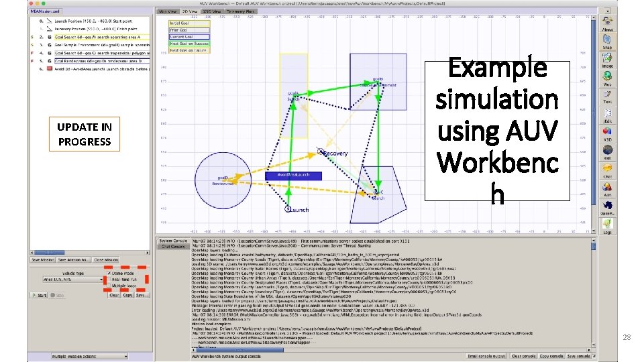This screenshot has width=644, height=362.
Task: Click the red Avoid area icon
Action: point(49,69)
